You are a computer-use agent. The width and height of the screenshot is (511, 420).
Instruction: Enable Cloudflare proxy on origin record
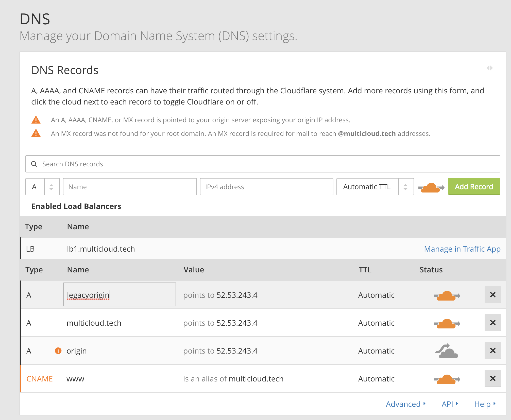[447, 351]
